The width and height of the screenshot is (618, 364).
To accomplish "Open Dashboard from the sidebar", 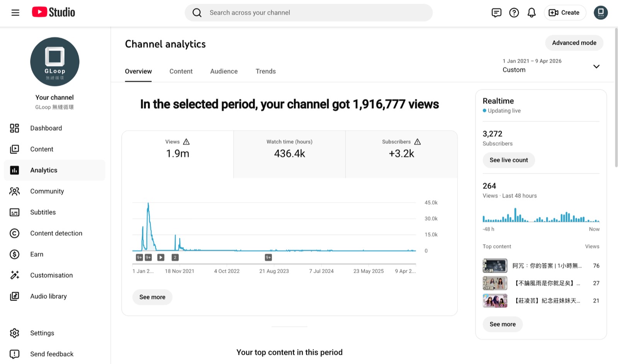I will click(x=54, y=128).
